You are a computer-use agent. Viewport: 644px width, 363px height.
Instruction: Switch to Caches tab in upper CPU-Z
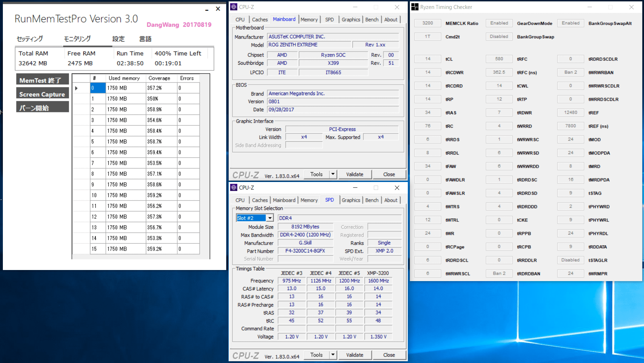coord(260,20)
